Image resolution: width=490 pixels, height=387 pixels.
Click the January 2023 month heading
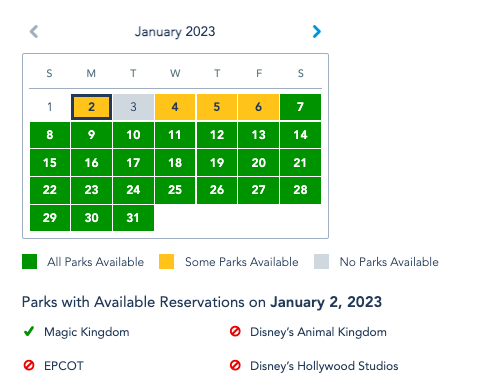[x=175, y=32]
